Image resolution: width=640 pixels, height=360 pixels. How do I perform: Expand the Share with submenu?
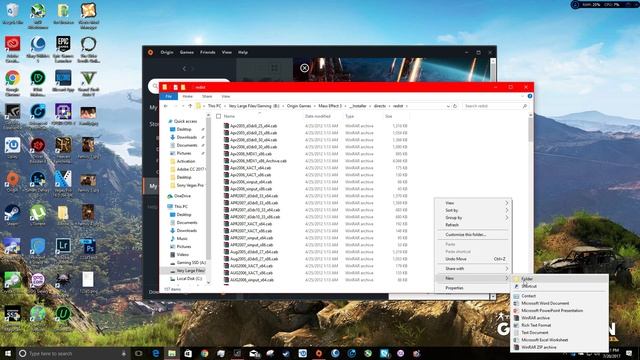(473, 269)
